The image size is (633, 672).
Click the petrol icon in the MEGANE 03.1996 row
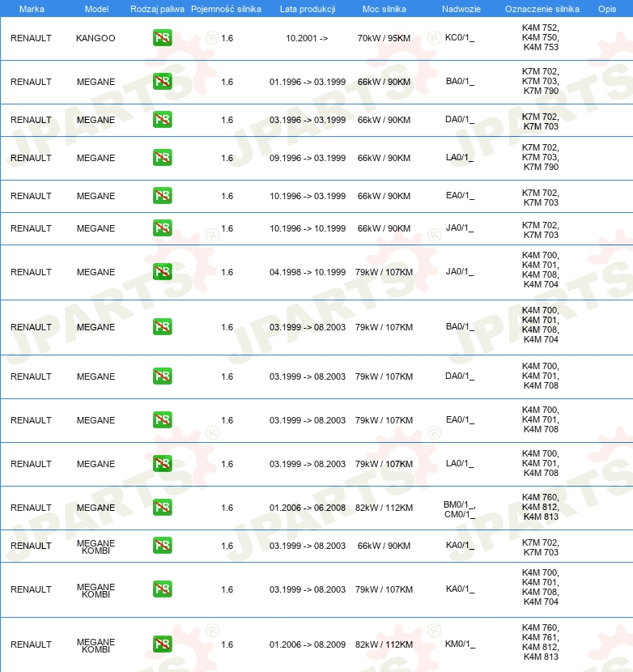tap(163, 120)
